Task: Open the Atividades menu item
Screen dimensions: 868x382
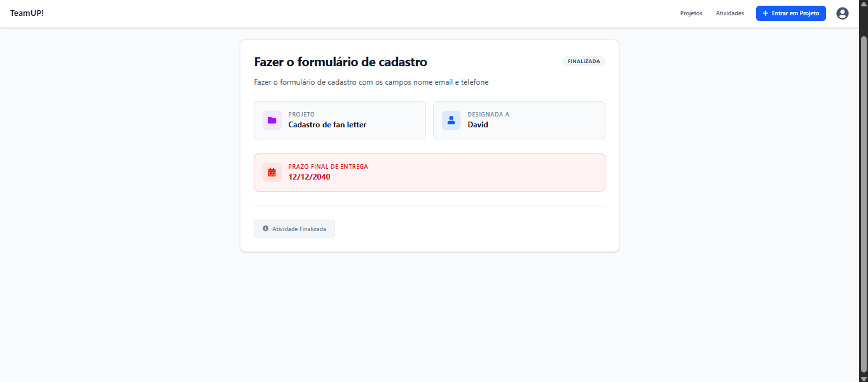Action: pyautogui.click(x=729, y=13)
